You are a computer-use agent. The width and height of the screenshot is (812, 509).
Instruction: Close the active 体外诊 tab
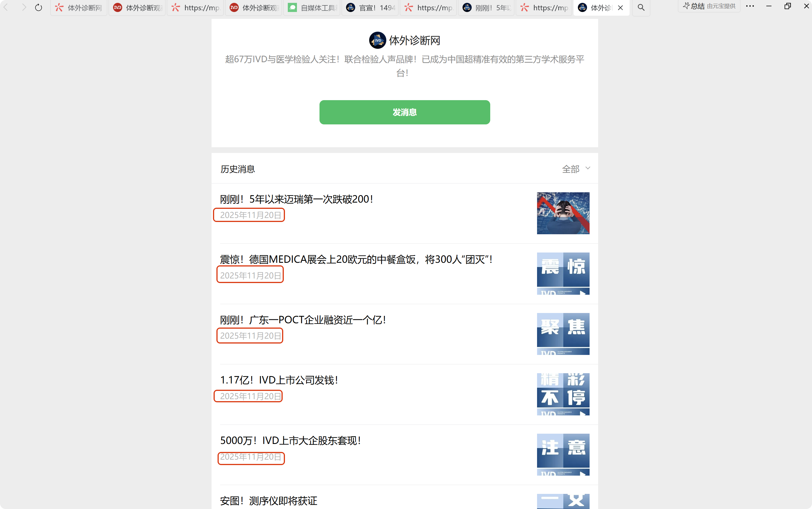click(620, 8)
